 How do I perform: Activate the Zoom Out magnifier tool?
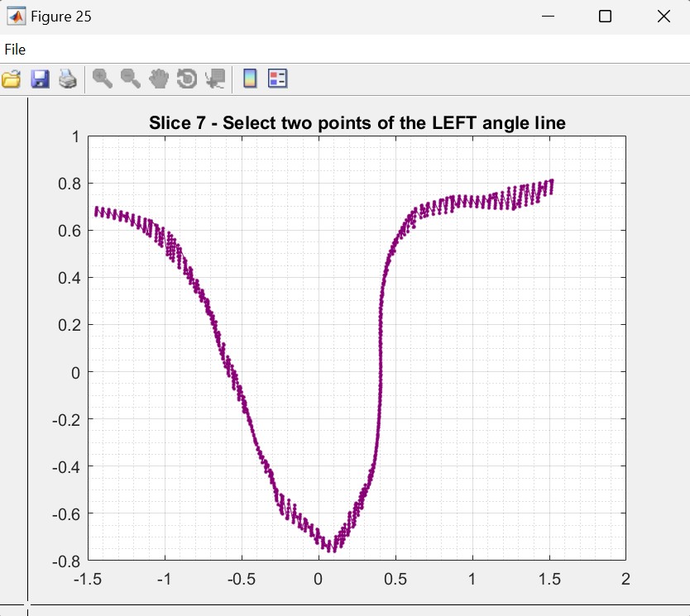(x=131, y=79)
